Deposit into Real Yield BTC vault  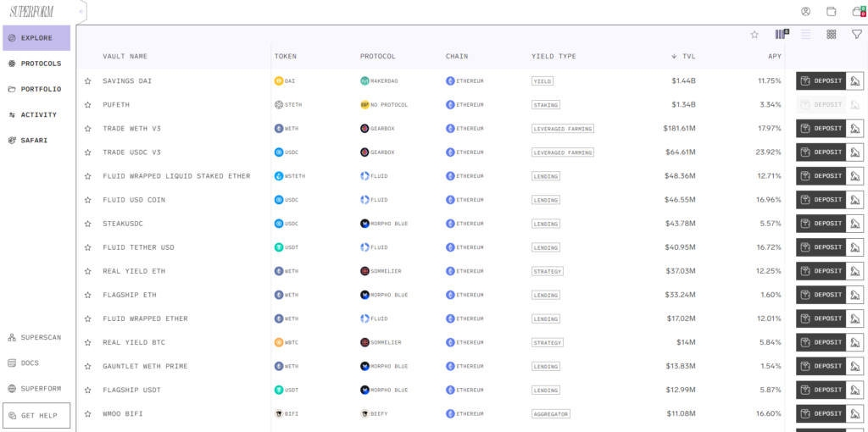point(821,342)
